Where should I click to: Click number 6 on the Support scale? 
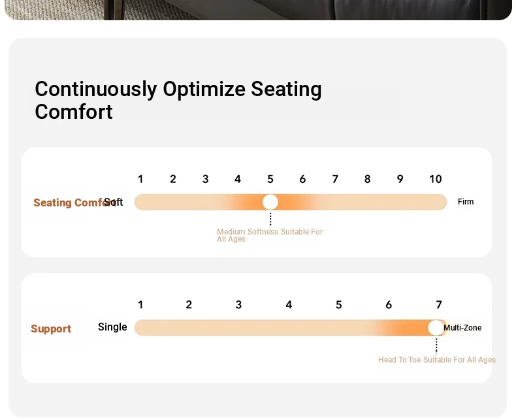point(389,305)
